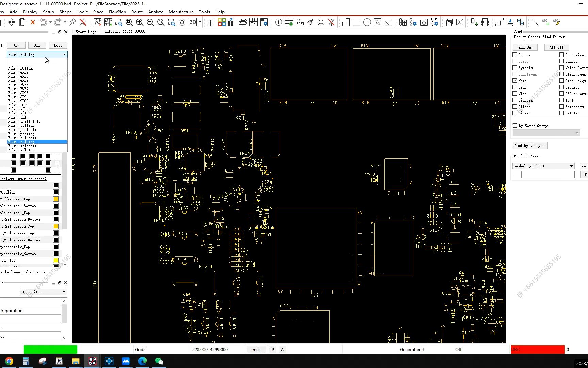
Task: Click the Find by Query button
Action: click(x=530, y=145)
